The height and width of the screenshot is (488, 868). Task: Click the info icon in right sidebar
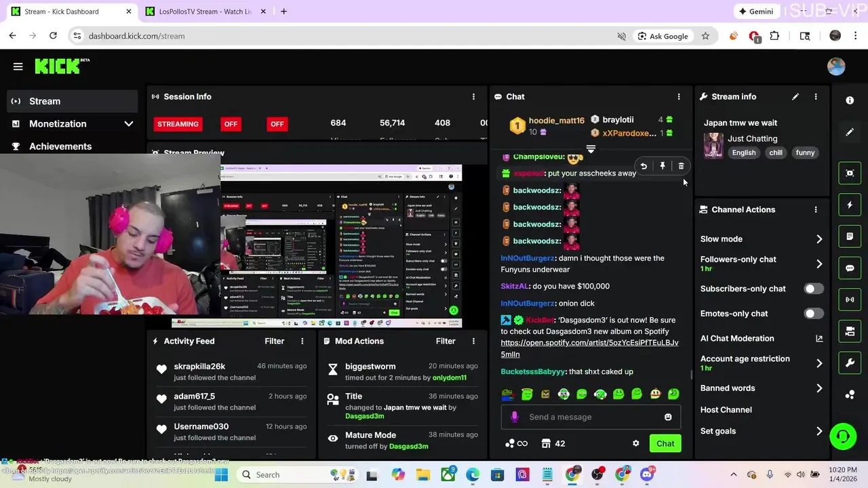pyautogui.click(x=850, y=100)
